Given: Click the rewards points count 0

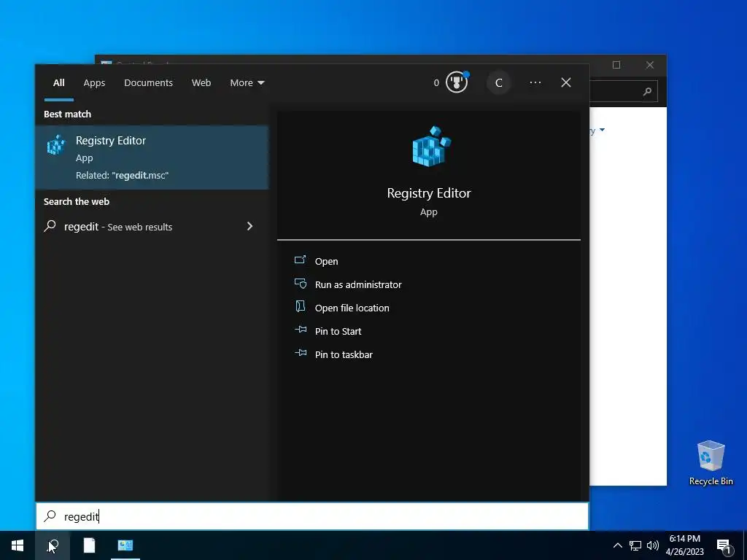Looking at the screenshot, I should pos(436,83).
